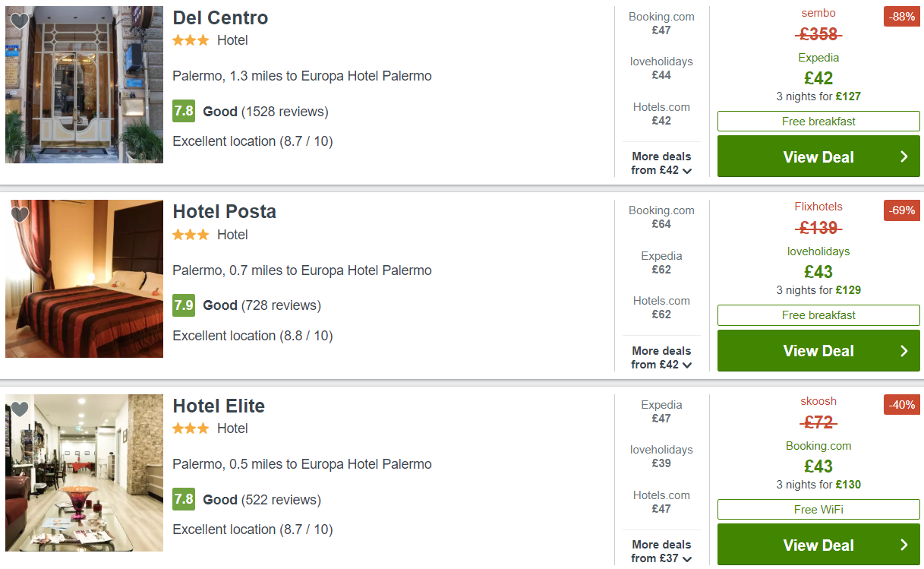Image resolution: width=924 pixels, height=569 pixels.
Task: Select loveholidays £39 deal for Hotel Elite
Action: 661,457
